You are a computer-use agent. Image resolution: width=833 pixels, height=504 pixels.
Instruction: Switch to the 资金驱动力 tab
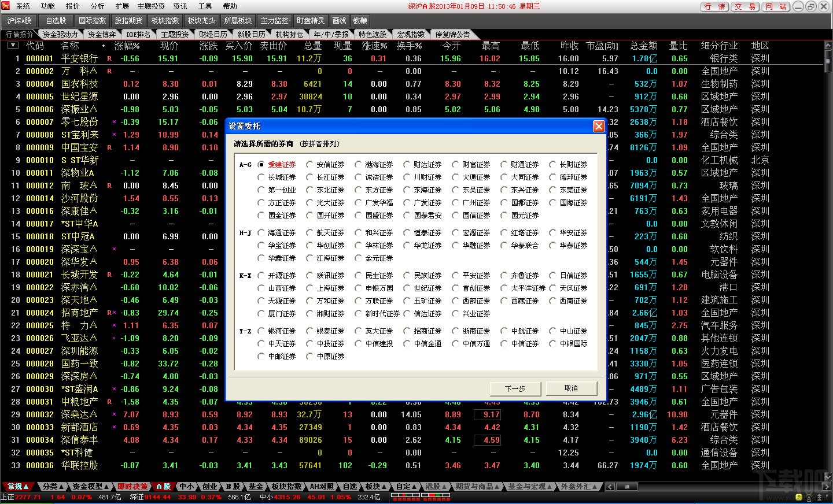point(60,34)
